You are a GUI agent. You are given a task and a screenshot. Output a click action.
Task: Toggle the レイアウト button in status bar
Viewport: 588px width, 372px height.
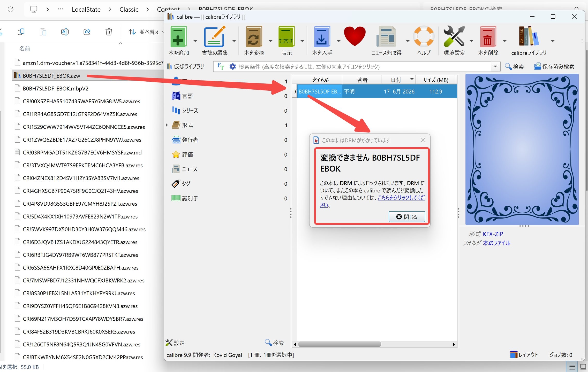tap(524, 355)
